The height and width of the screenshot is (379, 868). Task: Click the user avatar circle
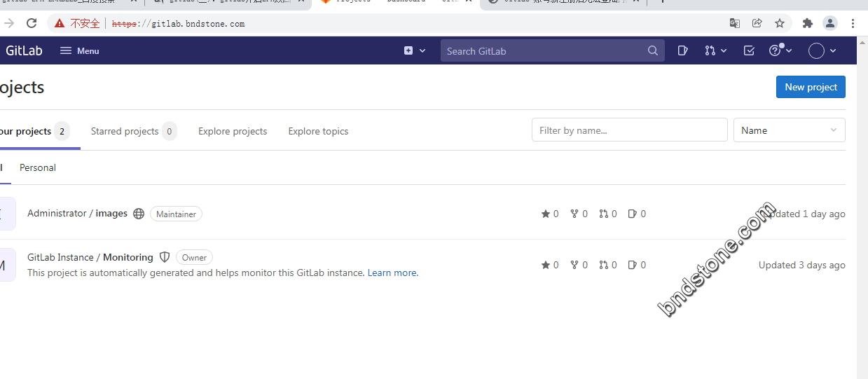point(816,50)
